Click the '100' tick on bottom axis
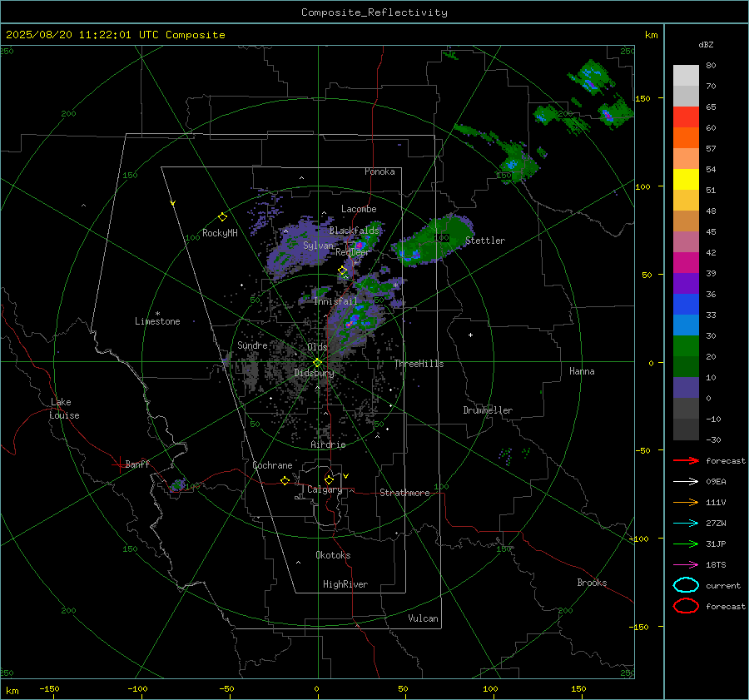Image resolution: width=749 pixels, height=700 pixels. click(x=490, y=689)
